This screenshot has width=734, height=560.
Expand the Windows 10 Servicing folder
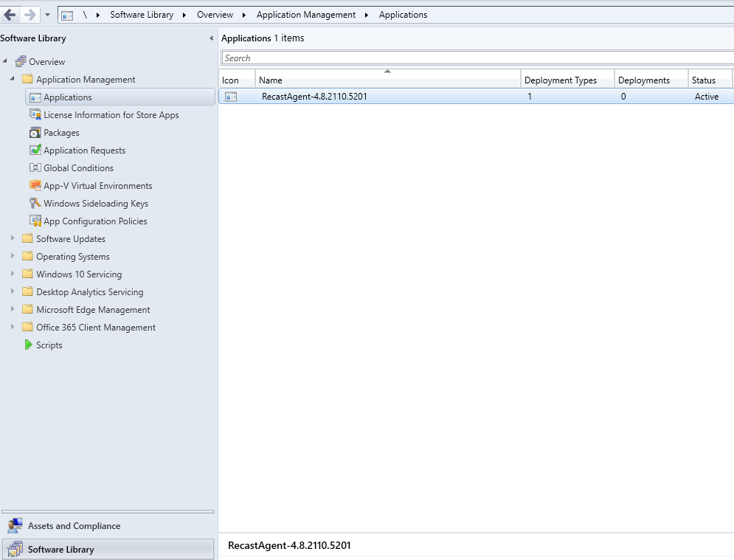pyautogui.click(x=13, y=274)
